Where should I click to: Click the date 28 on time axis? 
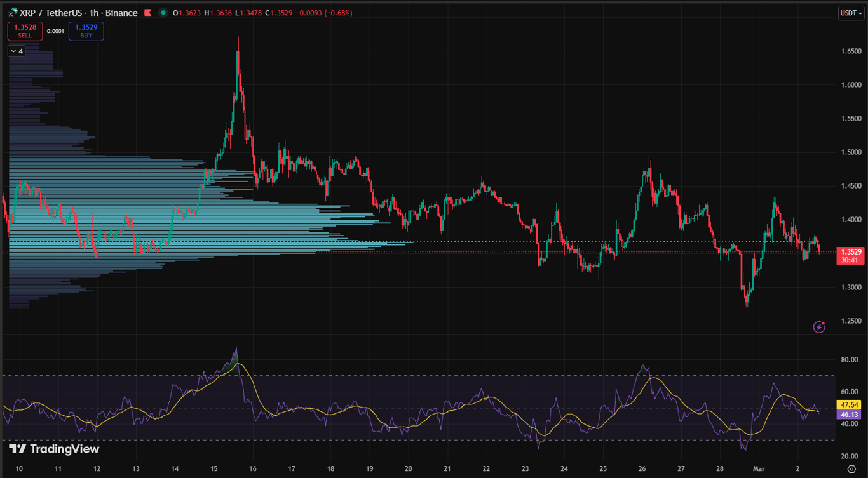click(x=720, y=469)
